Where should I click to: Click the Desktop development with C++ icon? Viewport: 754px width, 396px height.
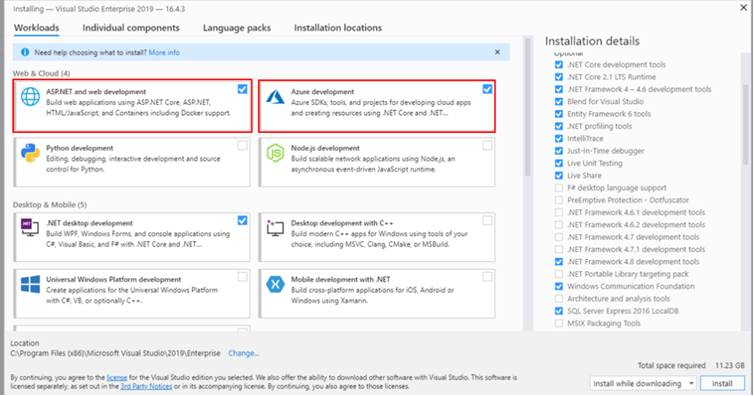pyautogui.click(x=276, y=228)
